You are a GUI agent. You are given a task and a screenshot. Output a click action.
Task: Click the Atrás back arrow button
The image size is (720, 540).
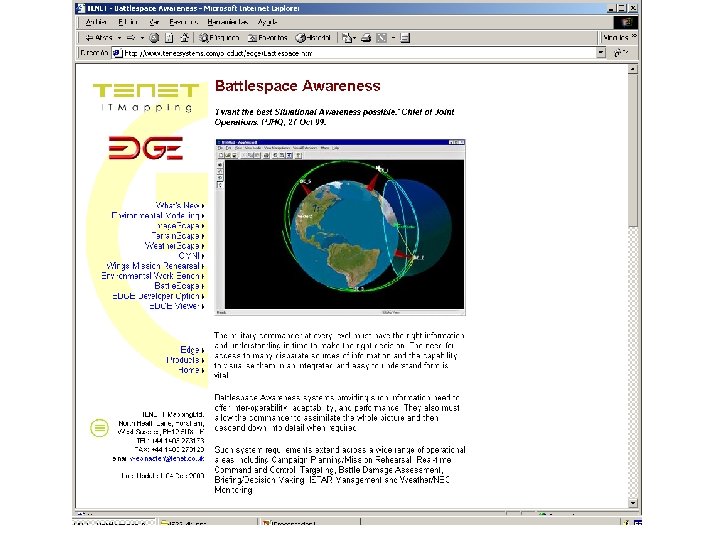pos(98,38)
